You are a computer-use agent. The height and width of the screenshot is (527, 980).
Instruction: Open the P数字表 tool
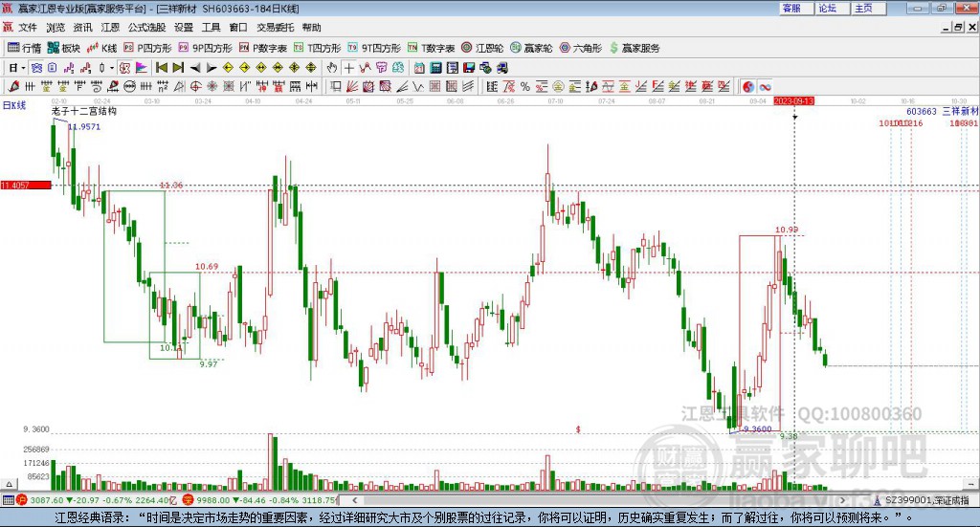(x=263, y=48)
